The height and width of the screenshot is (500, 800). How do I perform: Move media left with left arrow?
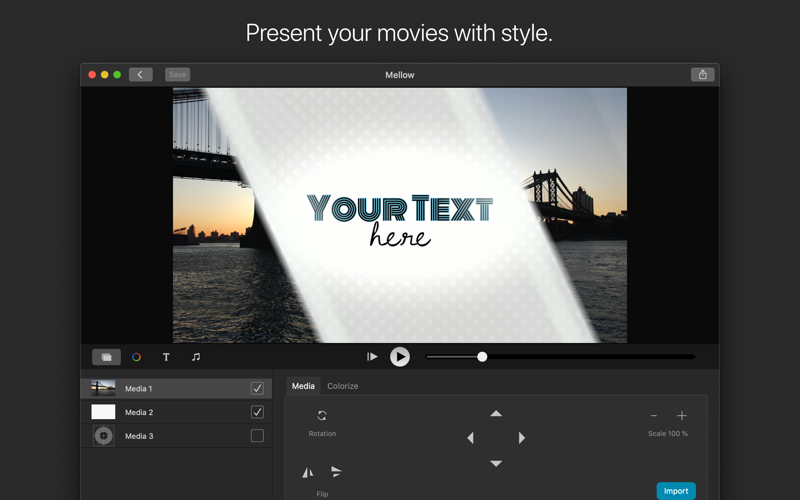470,438
